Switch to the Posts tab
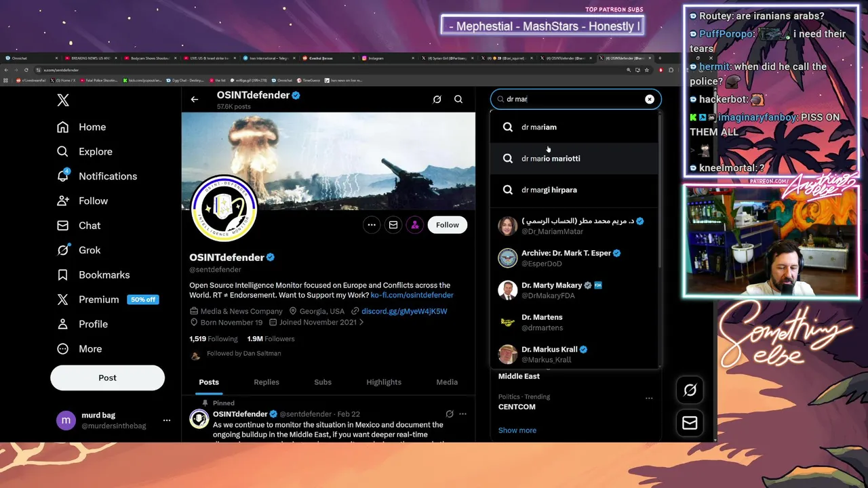868x488 pixels. pos(209,382)
